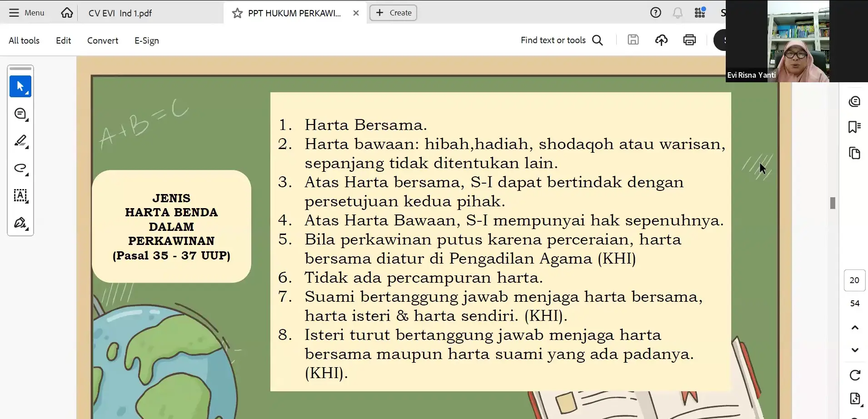Choose the add comment tool
Viewport: 868px width, 419px height.
tap(20, 114)
